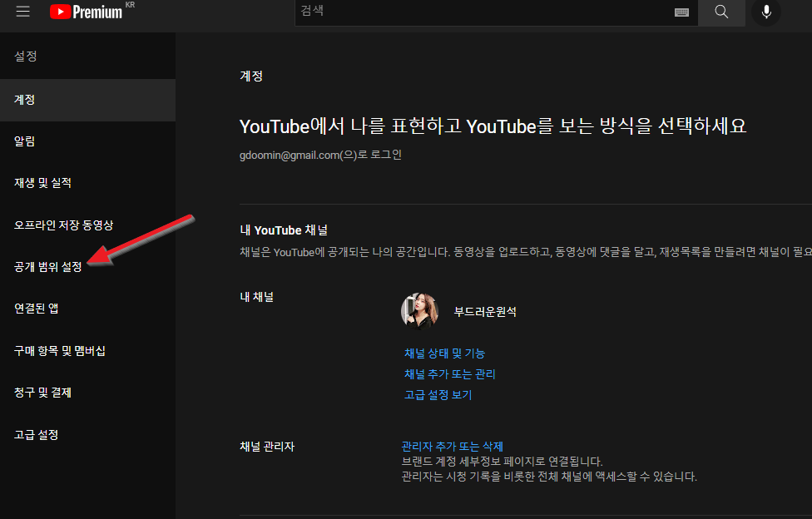Open 재생 및 실적 settings
The image size is (812, 519).
(87, 183)
